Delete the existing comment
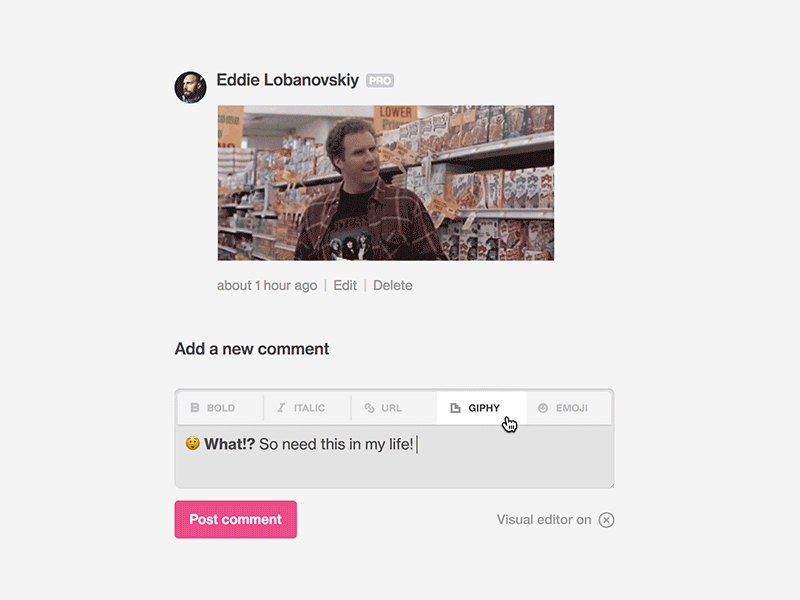 pyautogui.click(x=393, y=286)
